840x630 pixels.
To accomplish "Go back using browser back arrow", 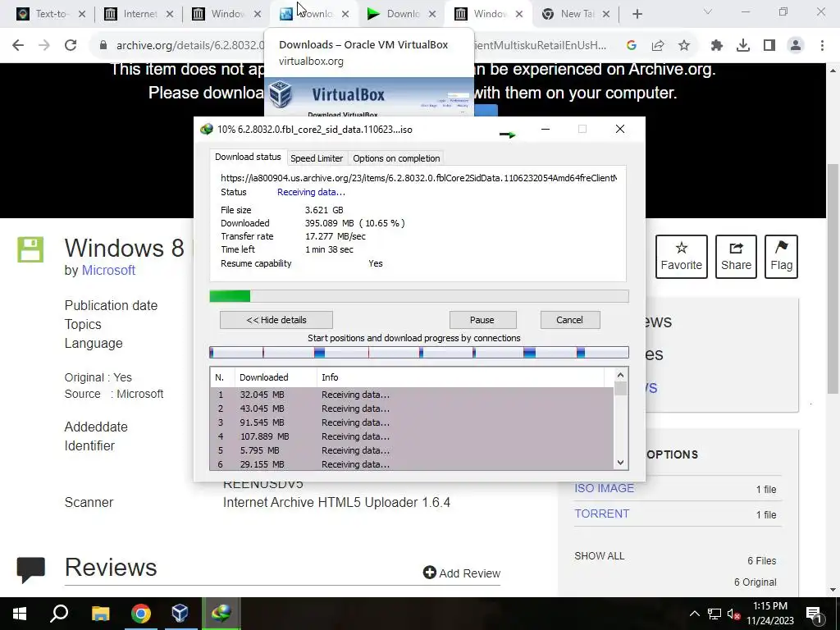I will (18, 46).
